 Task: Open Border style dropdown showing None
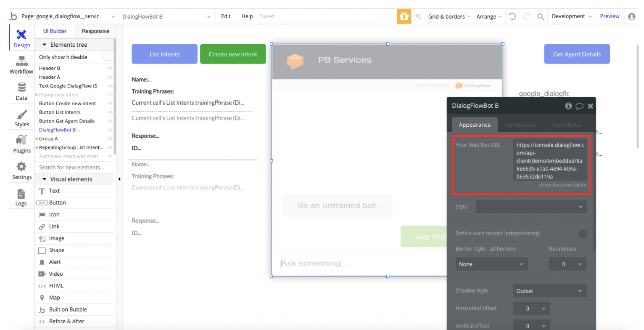pyautogui.click(x=491, y=264)
